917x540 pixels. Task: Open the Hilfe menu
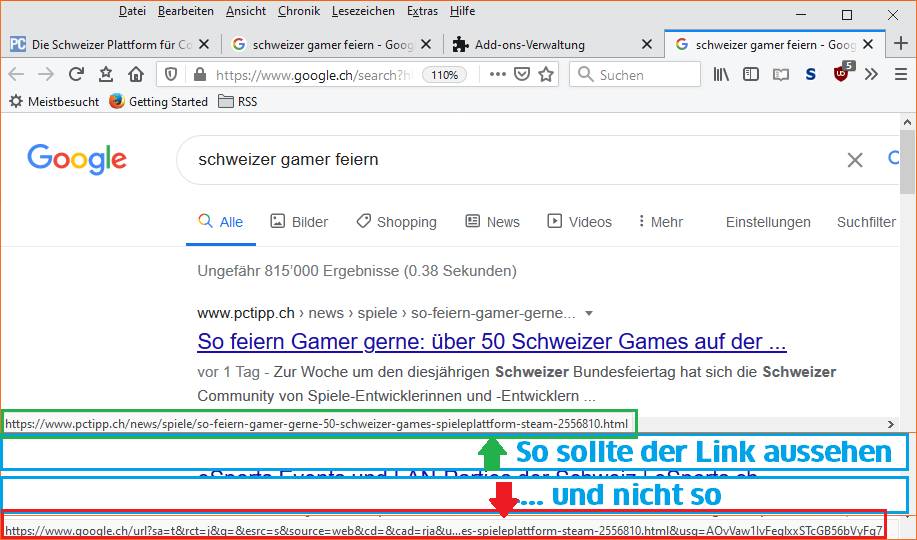(x=462, y=11)
